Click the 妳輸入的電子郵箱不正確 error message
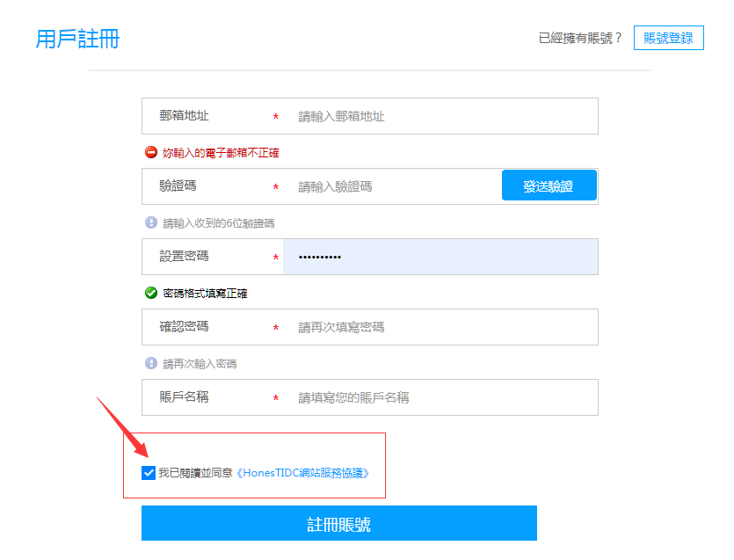 (x=221, y=153)
